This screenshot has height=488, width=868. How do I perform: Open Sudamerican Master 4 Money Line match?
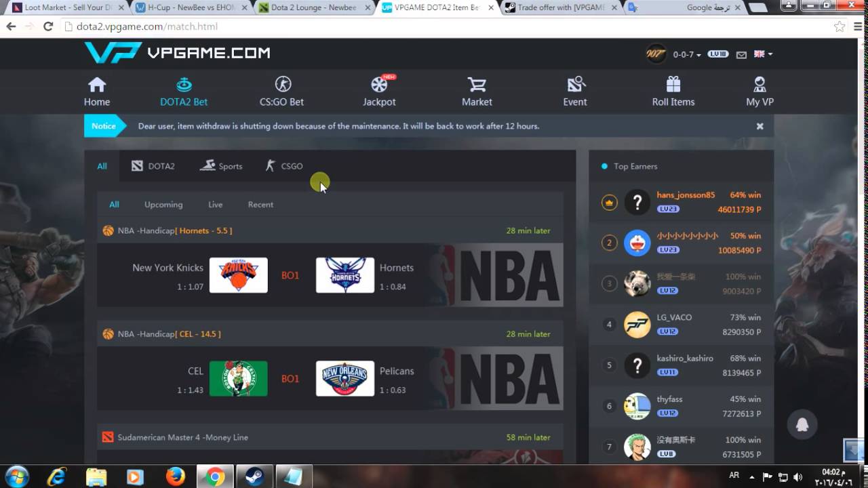point(330,437)
